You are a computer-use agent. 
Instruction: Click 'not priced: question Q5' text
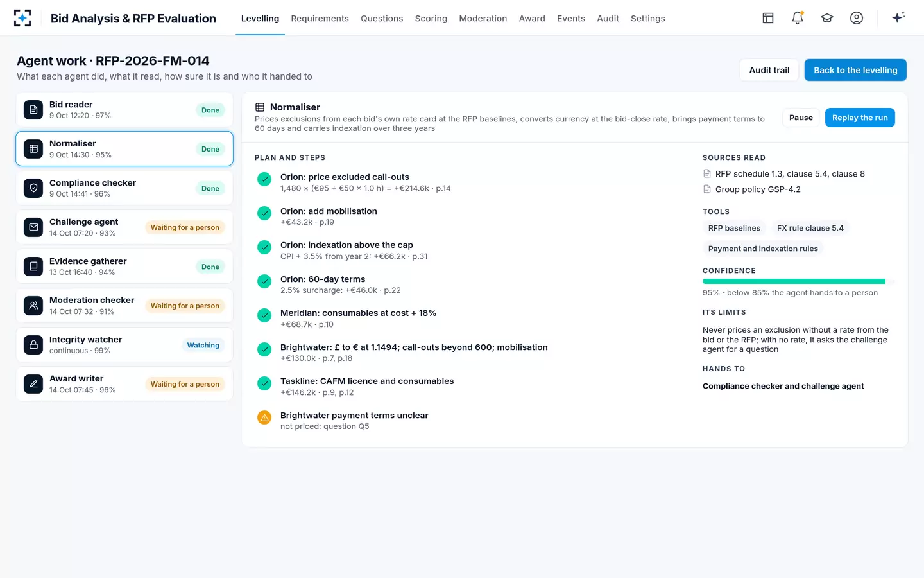click(325, 426)
